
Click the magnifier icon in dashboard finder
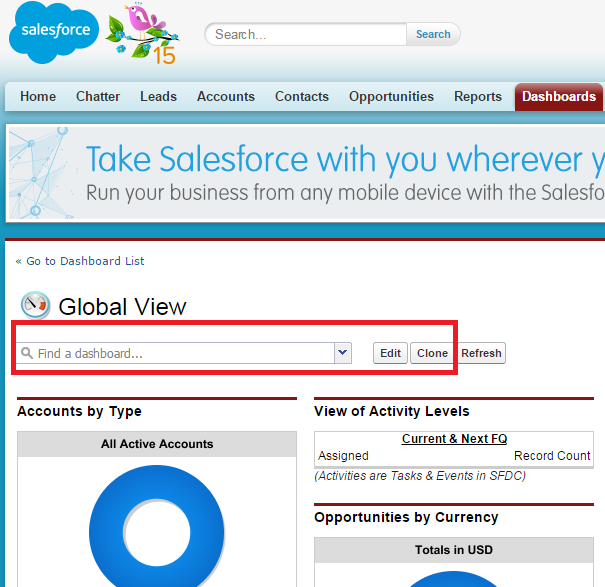click(27, 353)
